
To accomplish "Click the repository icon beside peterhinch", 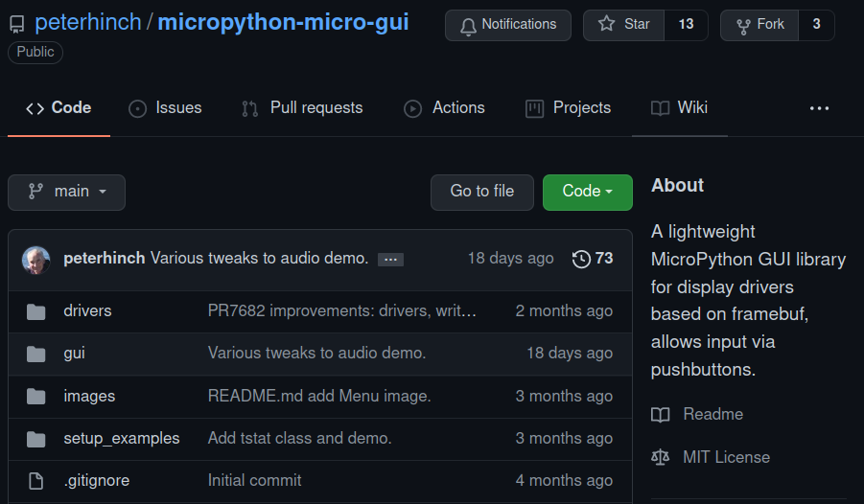I will pos(17,24).
